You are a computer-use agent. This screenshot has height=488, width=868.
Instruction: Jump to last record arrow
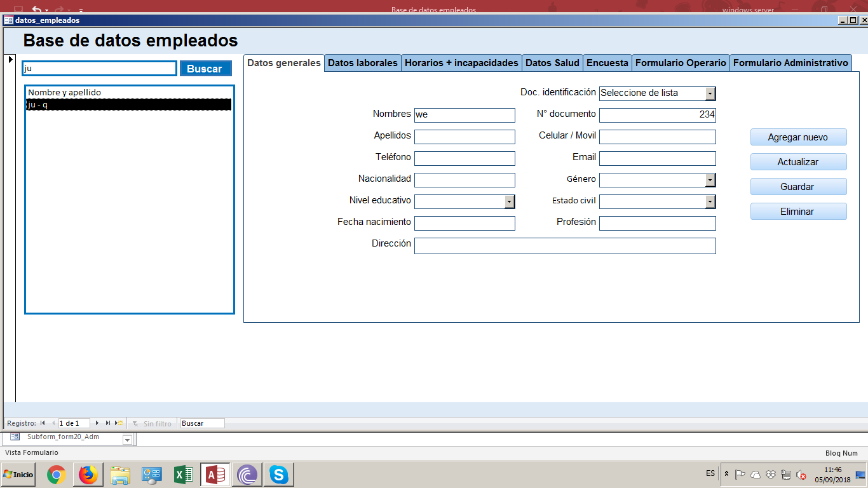[x=108, y=423]
